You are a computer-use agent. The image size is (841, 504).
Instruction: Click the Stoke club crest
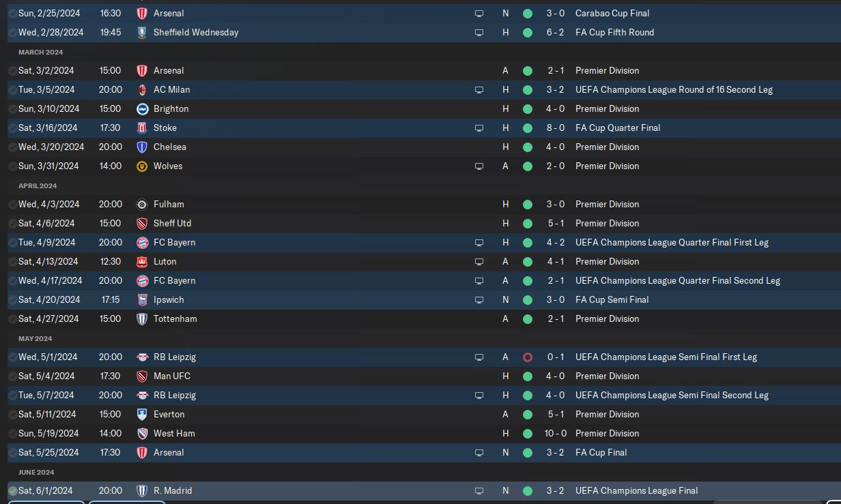(142, 128)
